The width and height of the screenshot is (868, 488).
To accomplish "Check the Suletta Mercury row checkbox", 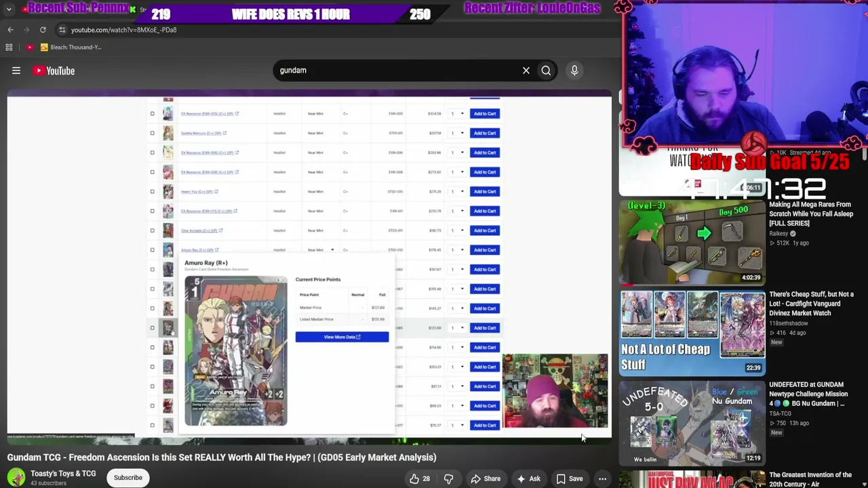I will pos(153,133).
